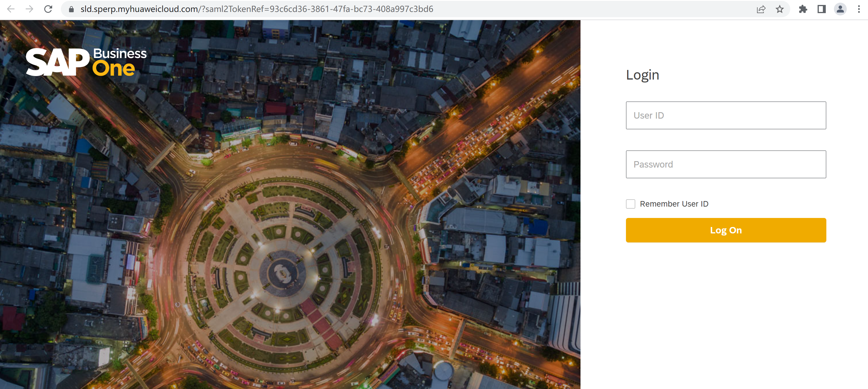The height and width of the screenshot is (389, 868).
Task: Focus the address bar URL
Action: coord(256,9)
